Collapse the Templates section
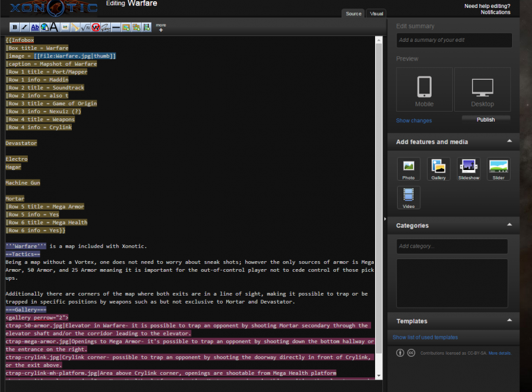 pos(509,320)
